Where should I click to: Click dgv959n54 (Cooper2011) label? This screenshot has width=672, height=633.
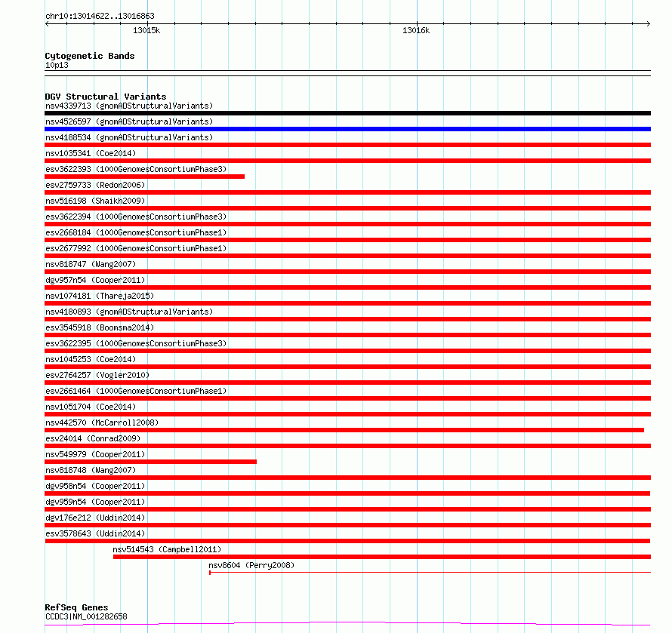coord(95,502)
